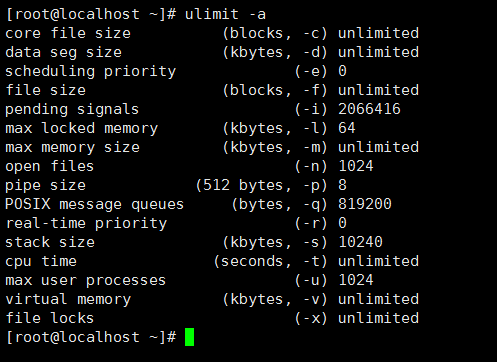
Task: Click the 'max locked memory' label
Action: pyautogui.click(x=82, y=129)
